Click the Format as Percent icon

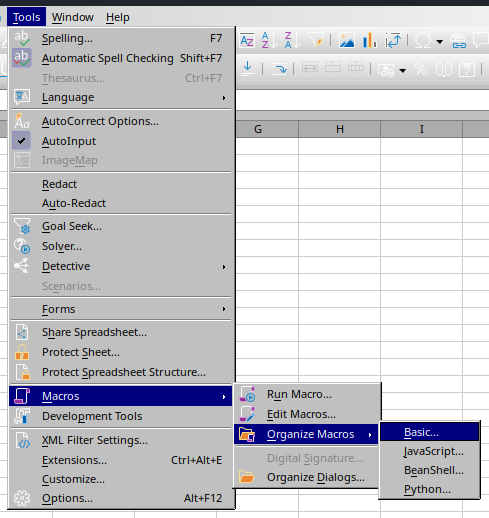[421, 69]
